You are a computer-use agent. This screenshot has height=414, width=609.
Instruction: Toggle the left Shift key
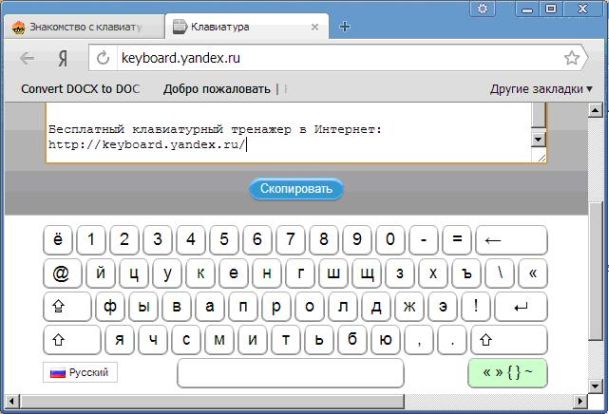tap(72, 340)
